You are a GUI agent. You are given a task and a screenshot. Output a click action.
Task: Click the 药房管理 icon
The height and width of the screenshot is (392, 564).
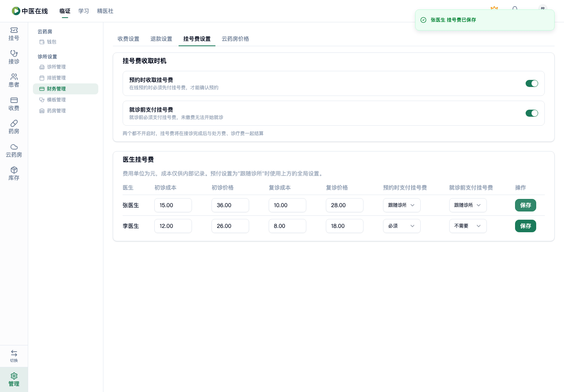[x=42, y=111]
